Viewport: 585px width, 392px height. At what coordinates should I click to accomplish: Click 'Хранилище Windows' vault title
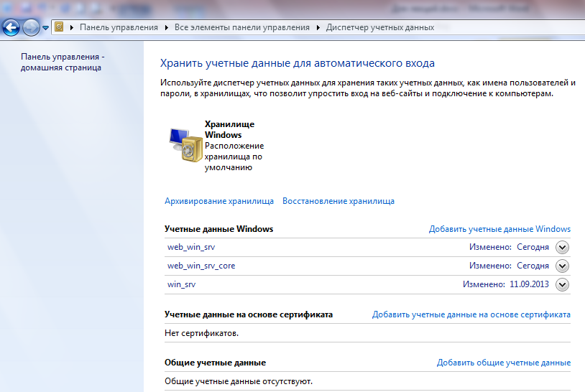click(229, 129)
